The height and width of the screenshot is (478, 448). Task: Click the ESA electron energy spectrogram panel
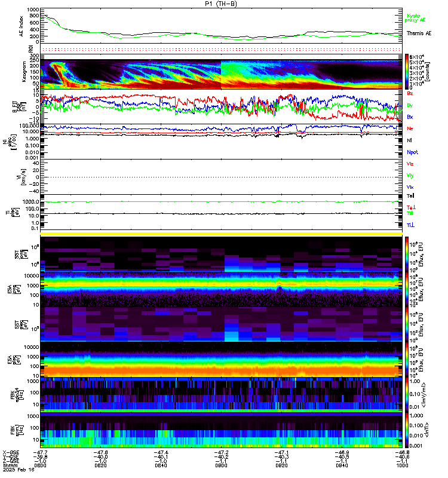click(x=221, y=360)
